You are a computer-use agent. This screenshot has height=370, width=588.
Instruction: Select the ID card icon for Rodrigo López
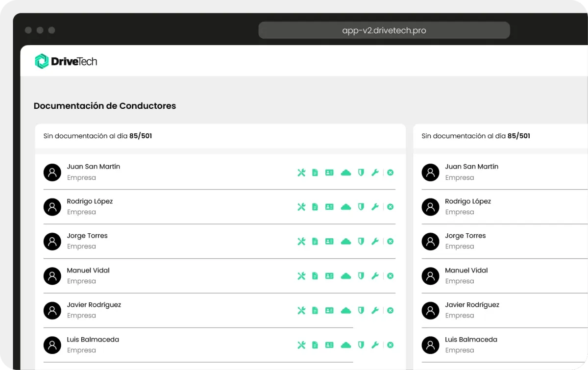click(x=329, y=207)
